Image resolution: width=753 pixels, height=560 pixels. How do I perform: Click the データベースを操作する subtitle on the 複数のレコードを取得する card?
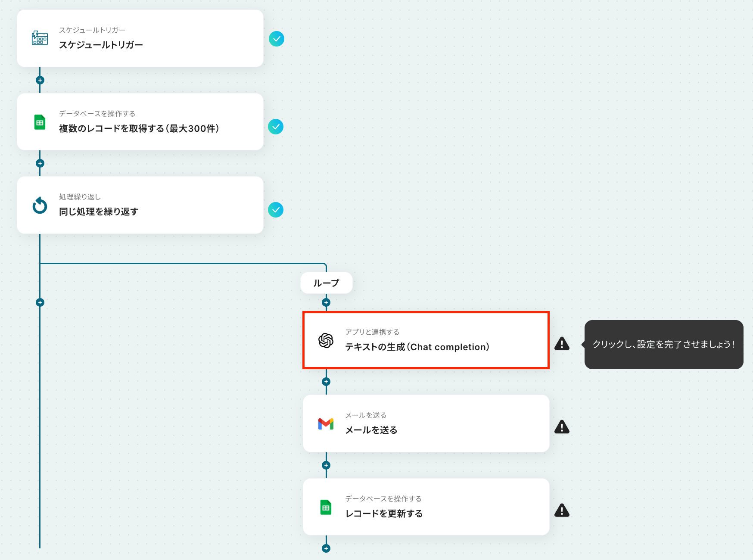97,114
